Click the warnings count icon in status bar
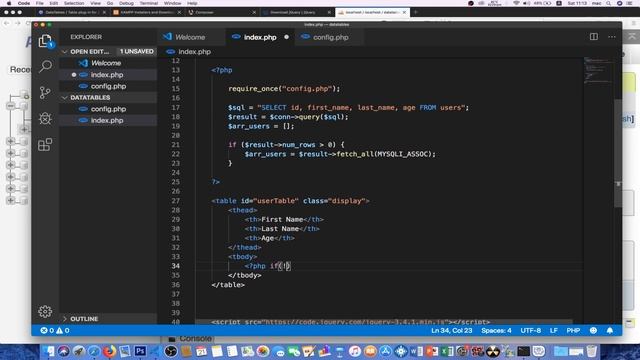 coord(59,330)
